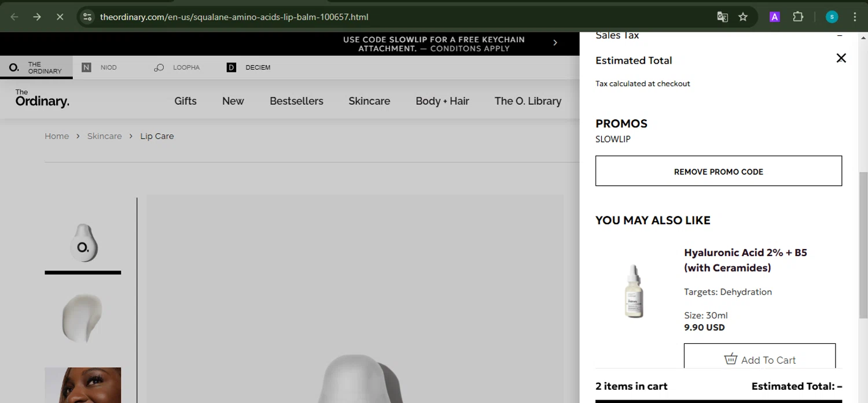Switch to the DECIEM brand tab
The image size is (868, 403).
click(249, 68)
